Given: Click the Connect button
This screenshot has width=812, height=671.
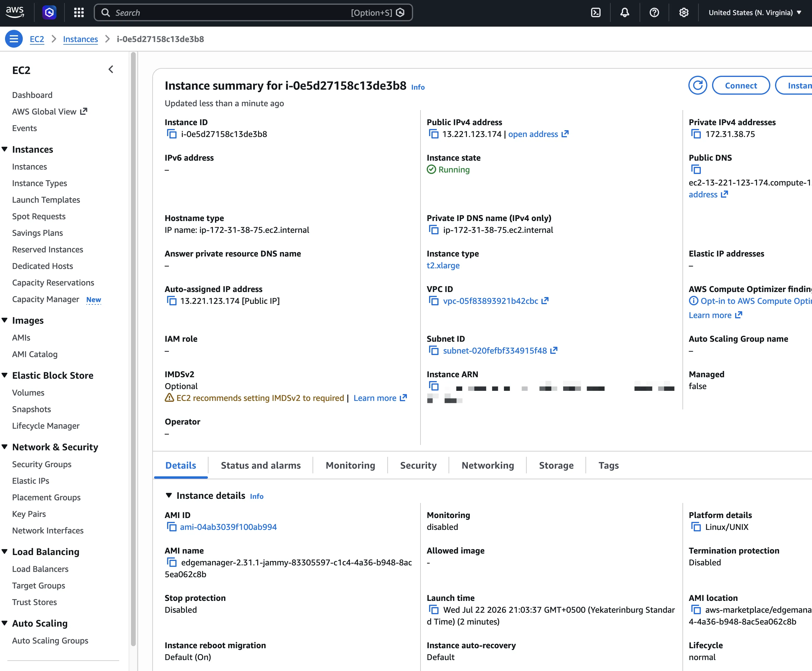Looking at the screenshot, I should coord(740,86).
